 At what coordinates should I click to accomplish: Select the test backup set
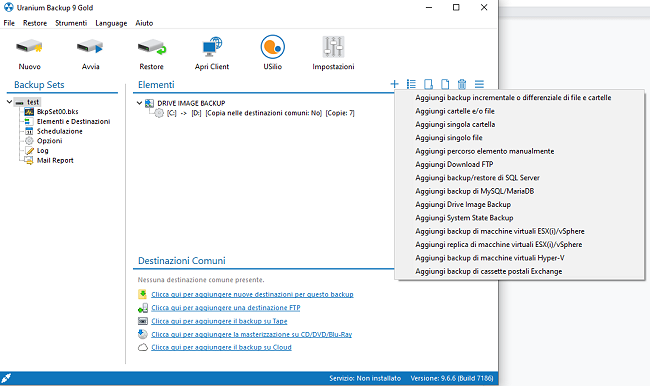point(33,102)
